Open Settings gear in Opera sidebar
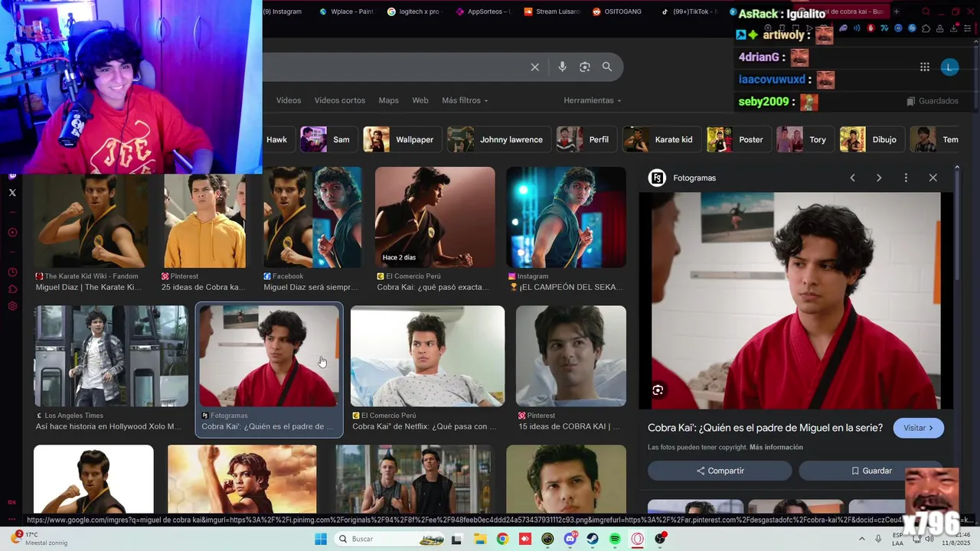 coord(12,306)
